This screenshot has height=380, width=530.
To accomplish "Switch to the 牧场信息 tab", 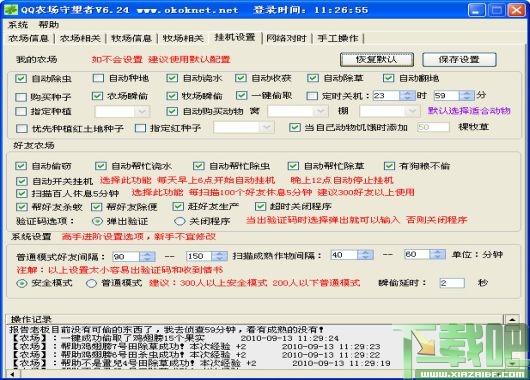I will 131,39.
